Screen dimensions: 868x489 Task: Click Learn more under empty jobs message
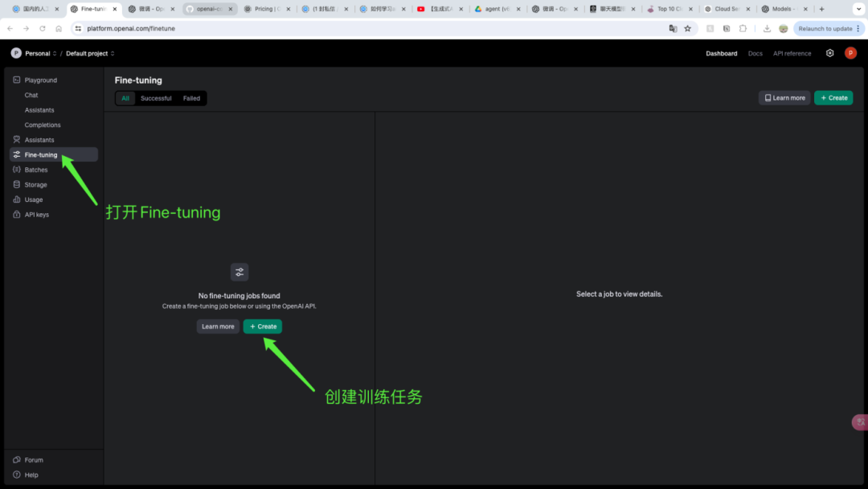coord(218,327)
